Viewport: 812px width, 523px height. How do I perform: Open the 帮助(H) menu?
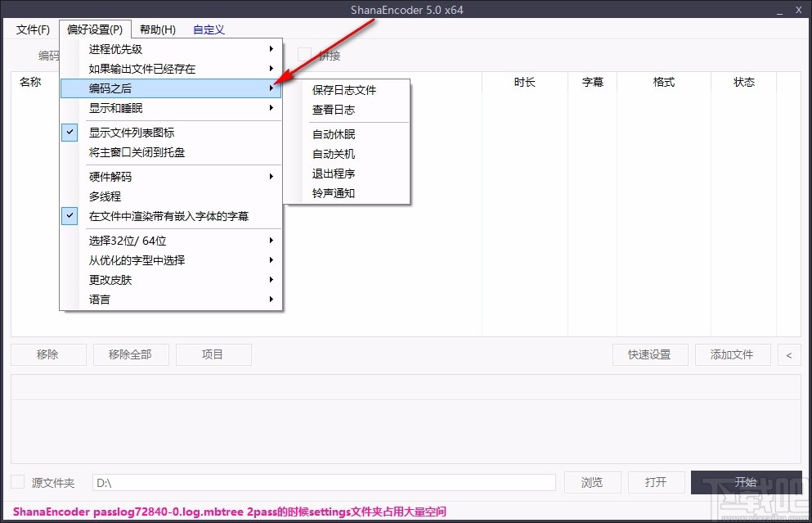[x=157, y=29]
